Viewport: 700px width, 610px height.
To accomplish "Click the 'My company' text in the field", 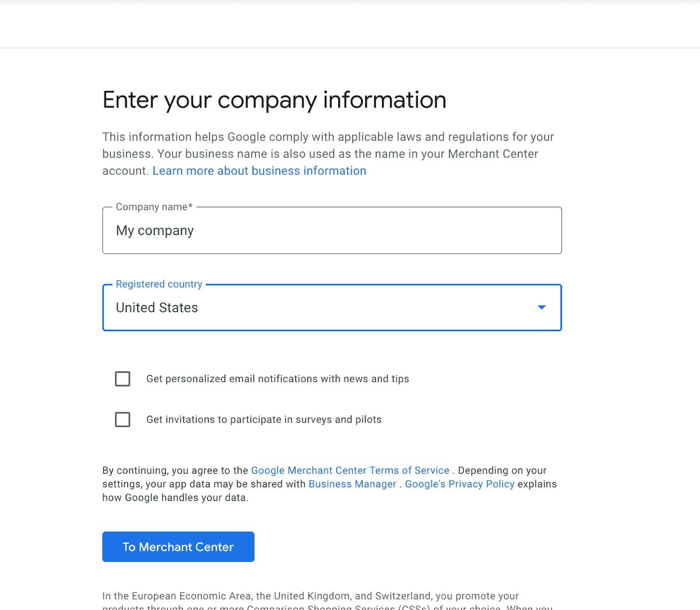I will pyautogui.click(x=155, y=231).
